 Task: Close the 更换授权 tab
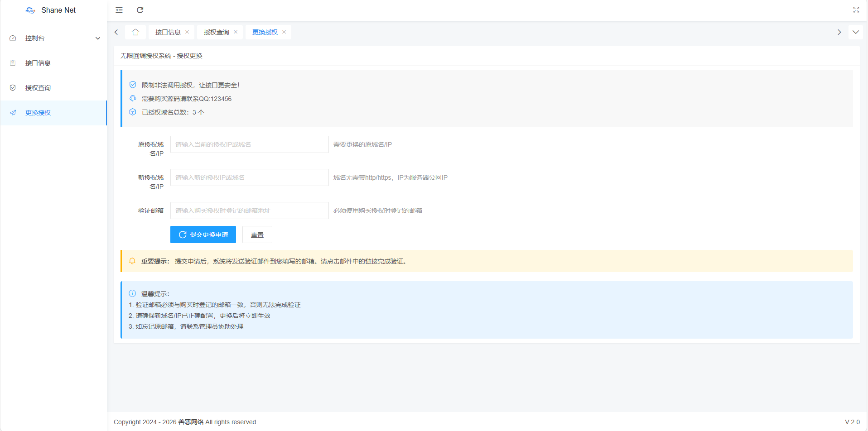click(284, 32)
